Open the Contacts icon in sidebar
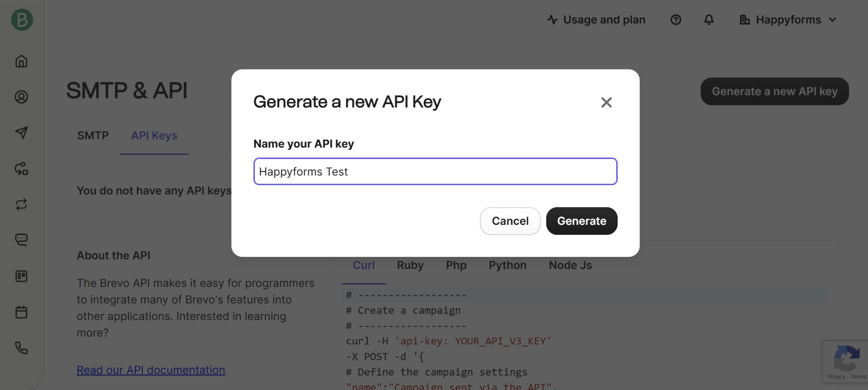 pos(22,97)
